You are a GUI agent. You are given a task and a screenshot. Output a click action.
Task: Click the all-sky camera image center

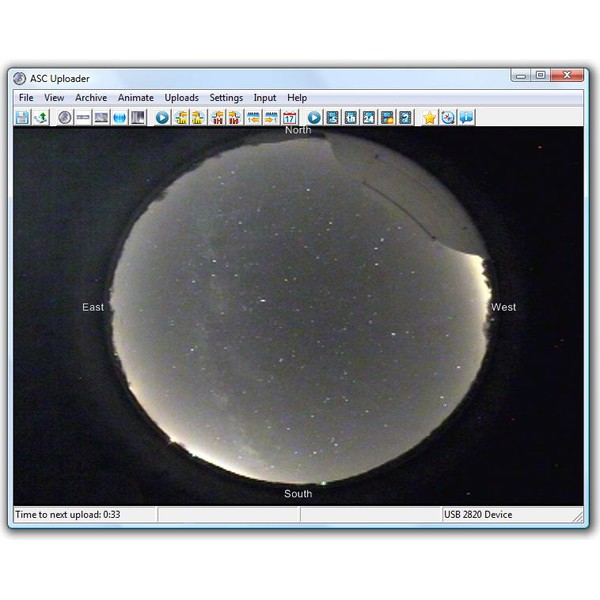298,310
